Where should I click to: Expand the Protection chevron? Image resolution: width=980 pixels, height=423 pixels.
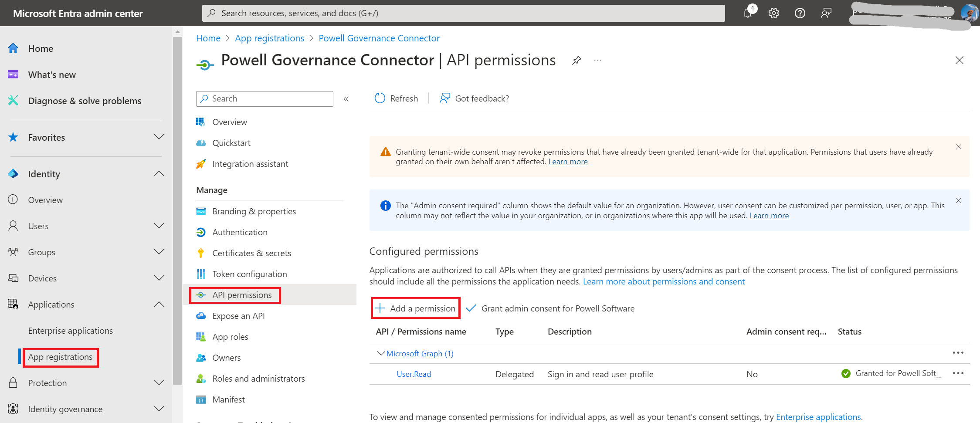tap(159, 382)
